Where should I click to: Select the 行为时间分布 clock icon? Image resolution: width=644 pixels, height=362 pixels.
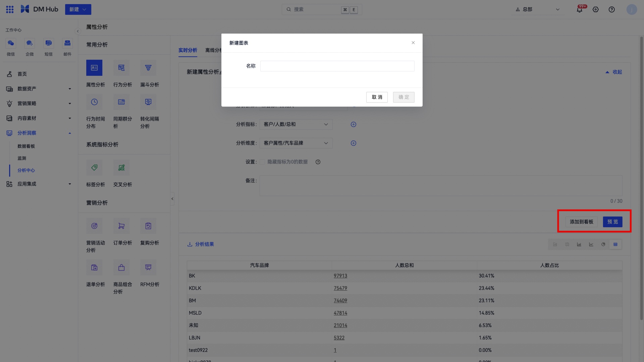click(94, 102)
